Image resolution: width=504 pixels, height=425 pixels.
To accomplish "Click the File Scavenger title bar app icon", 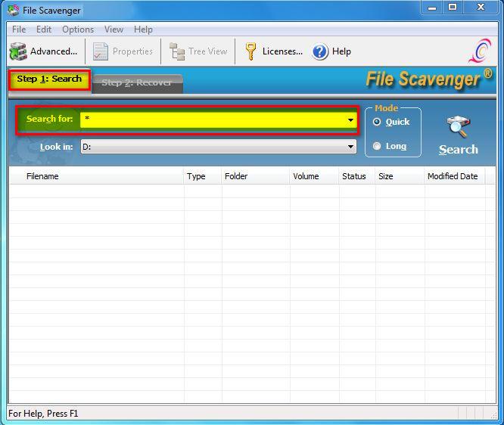I will click(x=14, y=11).
